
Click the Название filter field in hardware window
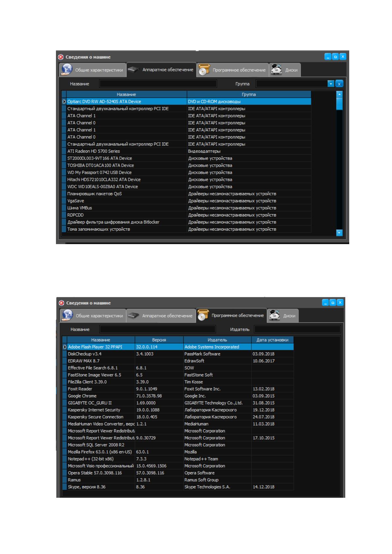[158, 84]
